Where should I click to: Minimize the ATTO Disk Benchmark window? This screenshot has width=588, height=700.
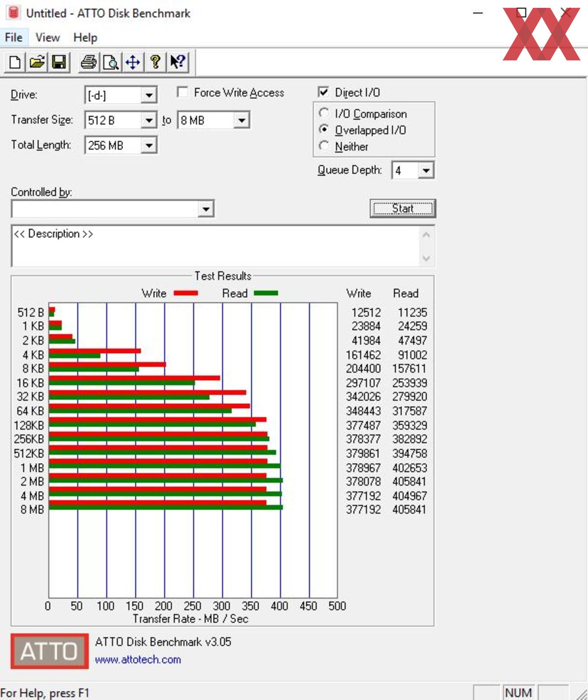coord(478,13)
